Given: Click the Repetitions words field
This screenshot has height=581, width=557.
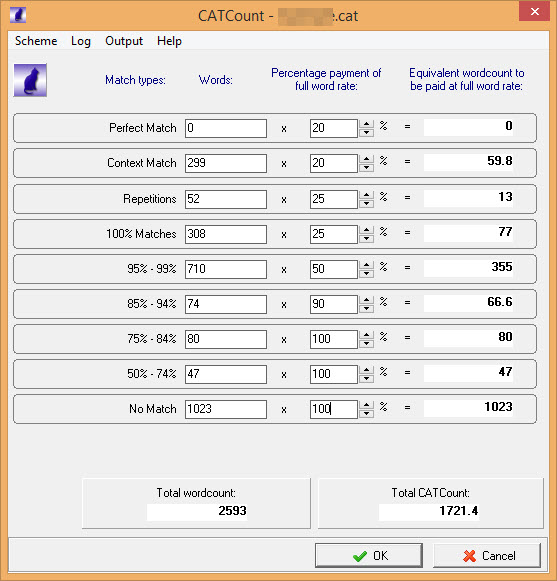Looking at the screenshot, I should tap(226, 199).
